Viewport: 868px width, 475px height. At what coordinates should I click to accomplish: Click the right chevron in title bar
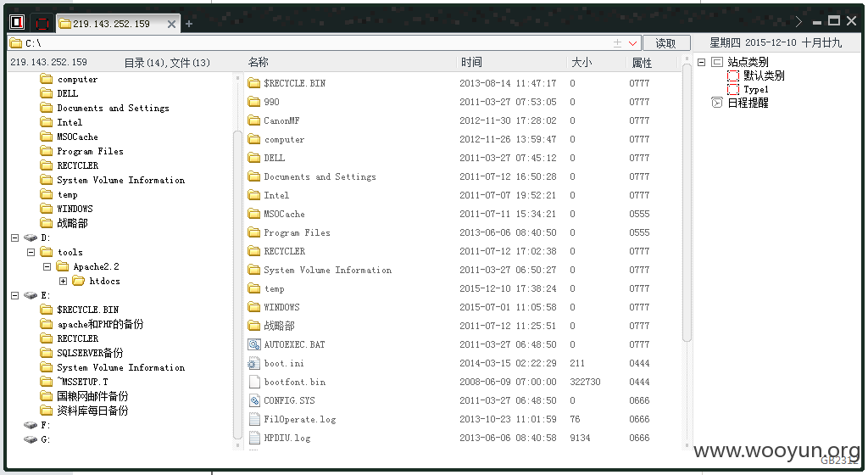click(x=798, y=21)
